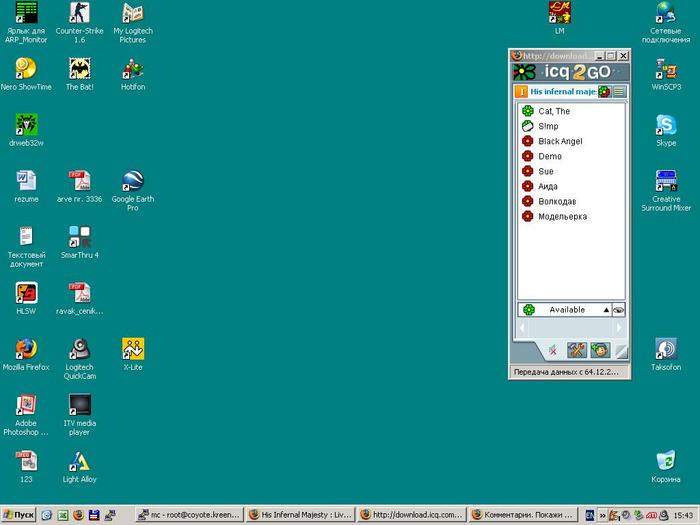Select the rezume Word document
This screenshot has width=700, height=525.
(26, 181)
